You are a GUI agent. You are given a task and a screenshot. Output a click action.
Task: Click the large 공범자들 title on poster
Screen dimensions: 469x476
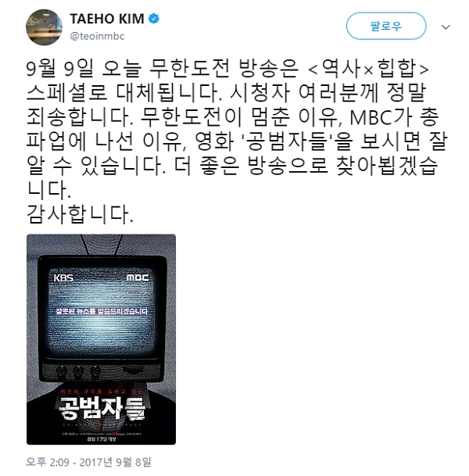point(102,408)
